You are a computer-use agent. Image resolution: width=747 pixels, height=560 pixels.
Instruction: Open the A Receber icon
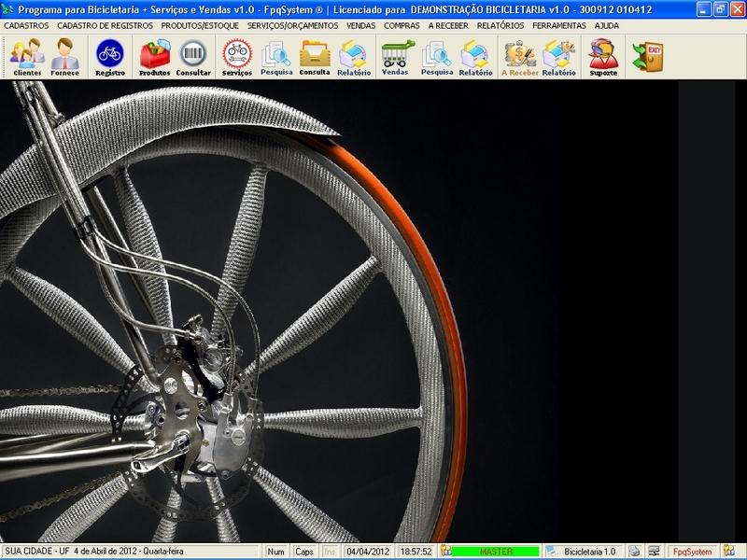(x=519, y=57)
